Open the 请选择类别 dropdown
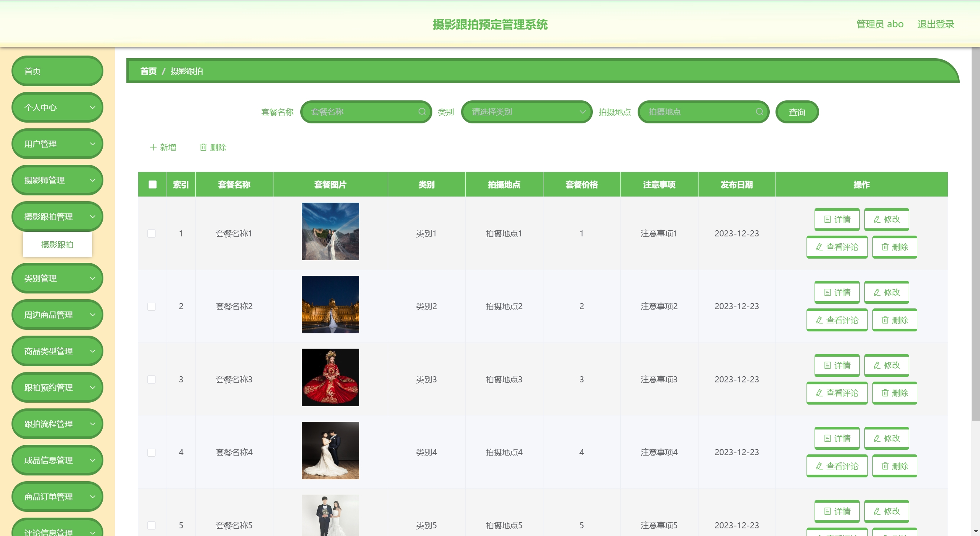The width and height of the screenshot is (980, 536). [527, 111]
